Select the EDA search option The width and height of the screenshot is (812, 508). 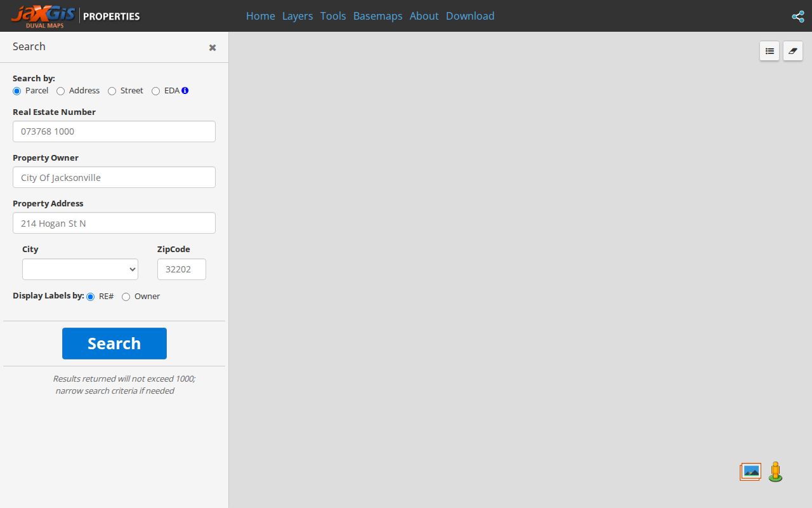click(x=156, y=91)
